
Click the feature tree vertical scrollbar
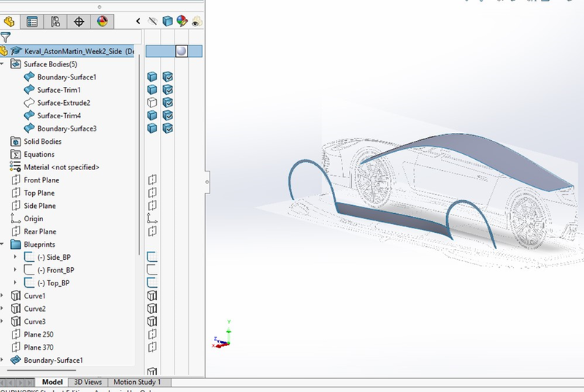(139, 155)
